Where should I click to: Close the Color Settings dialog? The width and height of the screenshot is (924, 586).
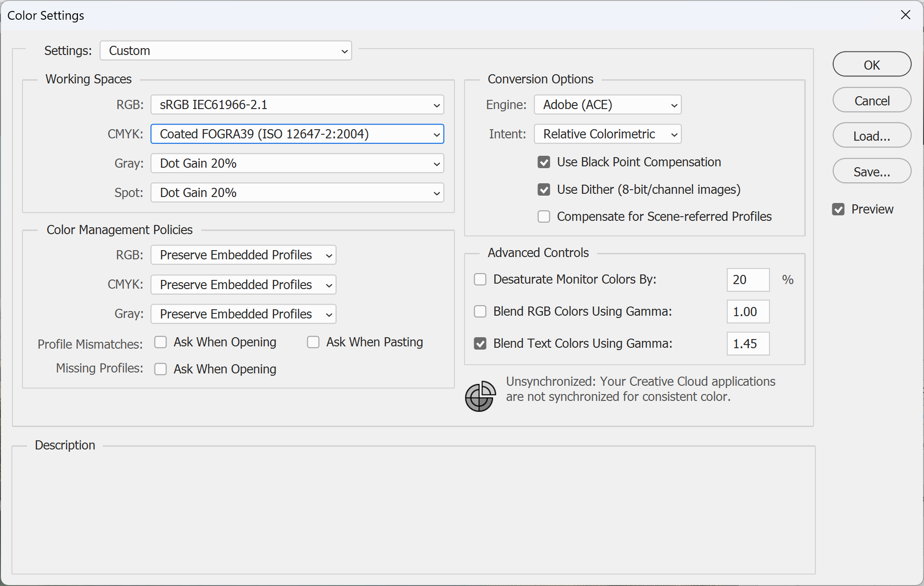[905, 15]
